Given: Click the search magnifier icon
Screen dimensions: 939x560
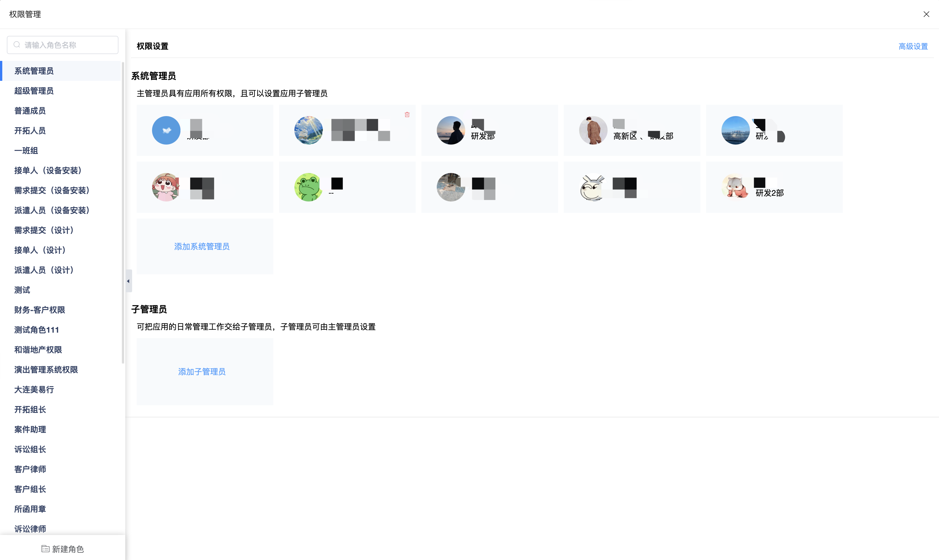Looking at the screenshot, I should pyautogui.click(x=17, y=45).
